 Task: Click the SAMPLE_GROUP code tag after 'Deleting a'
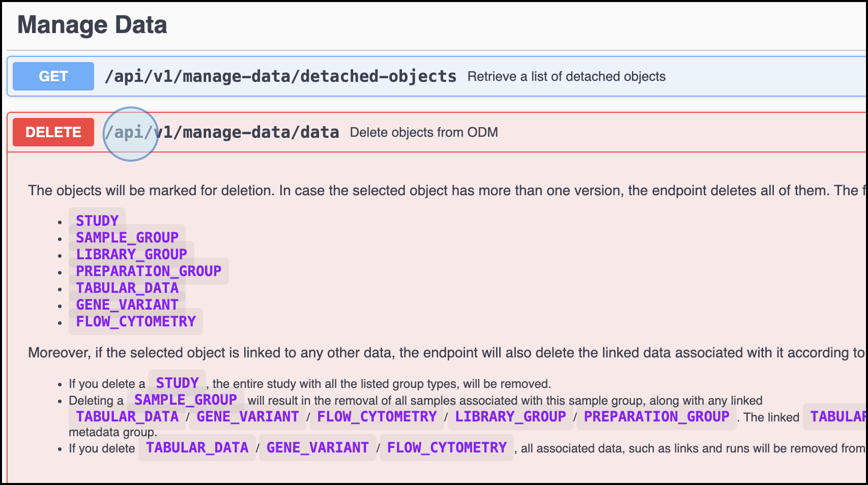pos(186,400)
